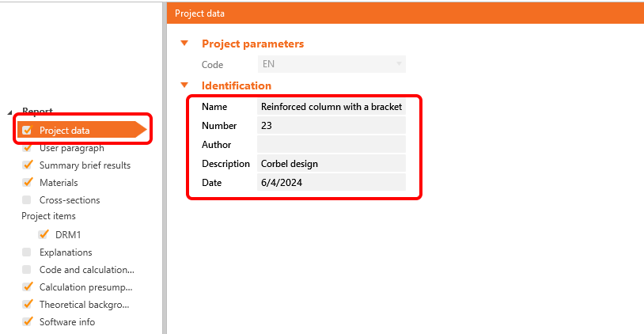Image resolution: width=644 pixels, height=334 pixels.
Task: Collapse the Identification section
Action: click(184, 85)
